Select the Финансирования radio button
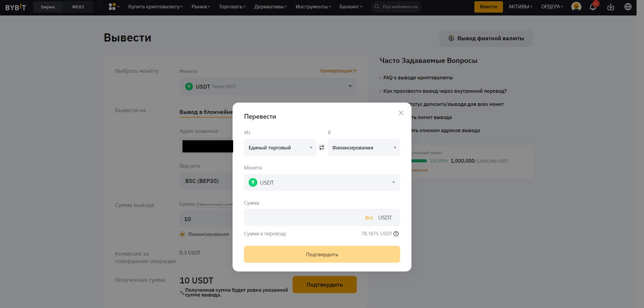Image resolution: width=644 pixels, height=308 pixels. click(182, 234)
